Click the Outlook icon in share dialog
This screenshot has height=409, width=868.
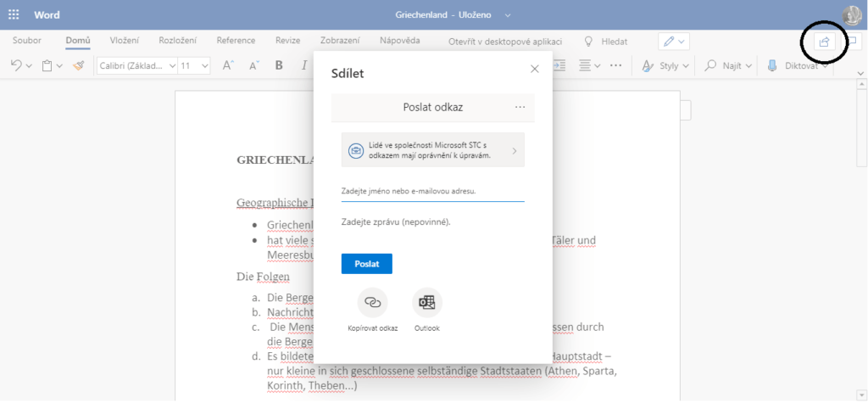[427, 303]
